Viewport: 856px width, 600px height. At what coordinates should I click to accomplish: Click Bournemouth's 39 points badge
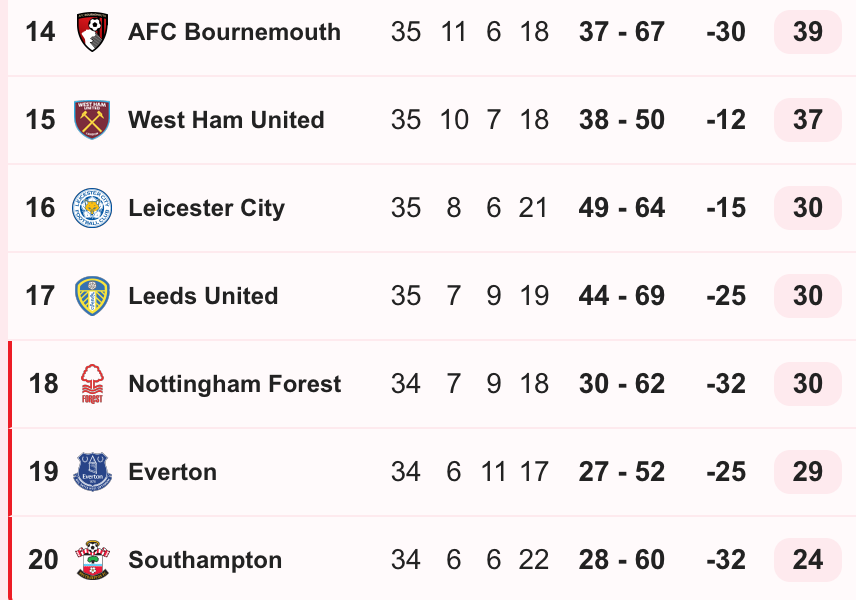click(807, 32)
